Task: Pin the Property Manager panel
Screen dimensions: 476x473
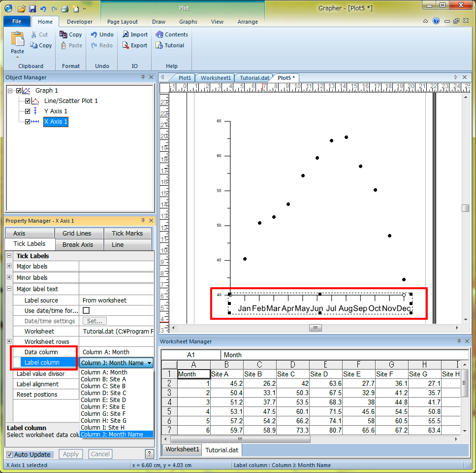Action: pos(143,221)
